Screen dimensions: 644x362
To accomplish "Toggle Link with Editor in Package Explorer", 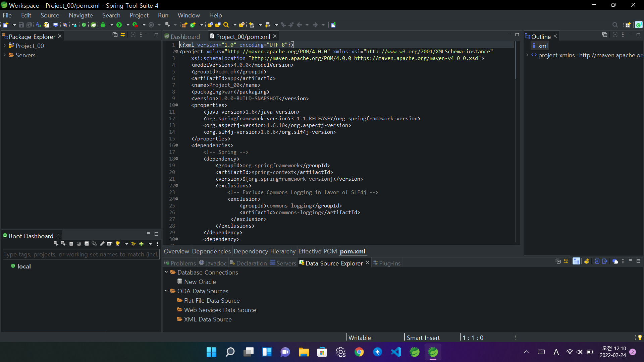I will coord(123,35).
